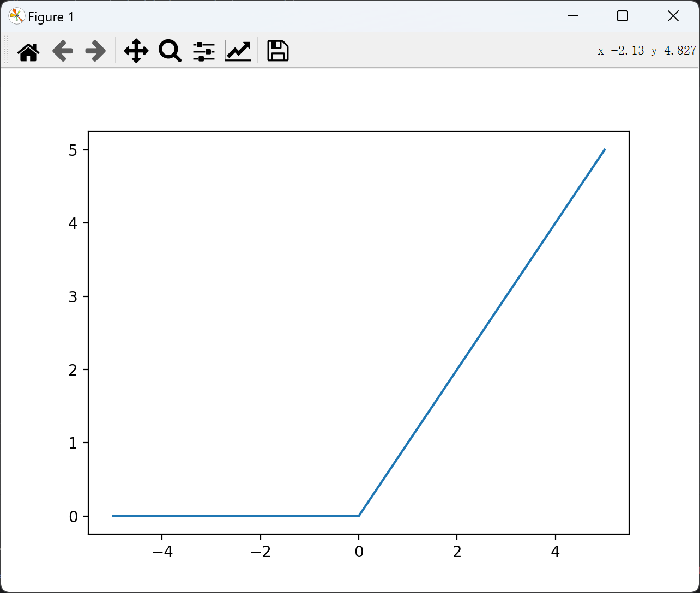Viewport: 700px width, 593px height.
Task: Click the x=-2.13 y=4.827 coordinate readout
Action: click(x=647, y=51)
